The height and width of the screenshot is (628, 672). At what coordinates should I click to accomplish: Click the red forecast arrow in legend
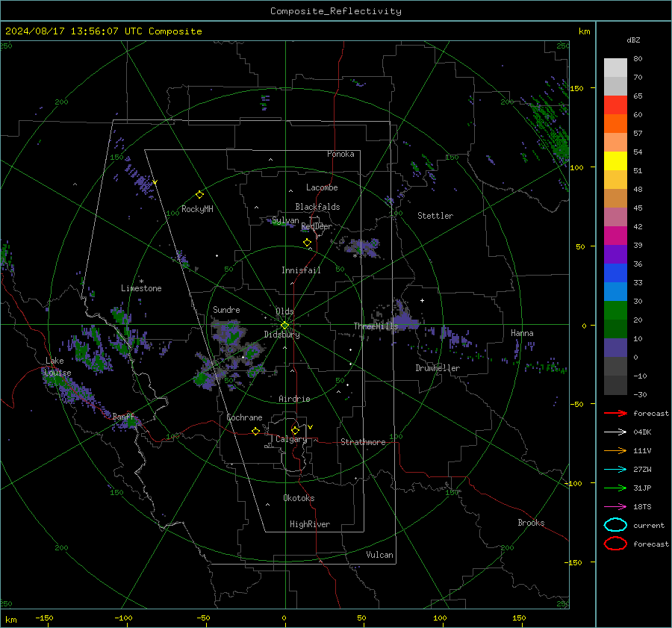pyautogui.click(x=615, y=413)
